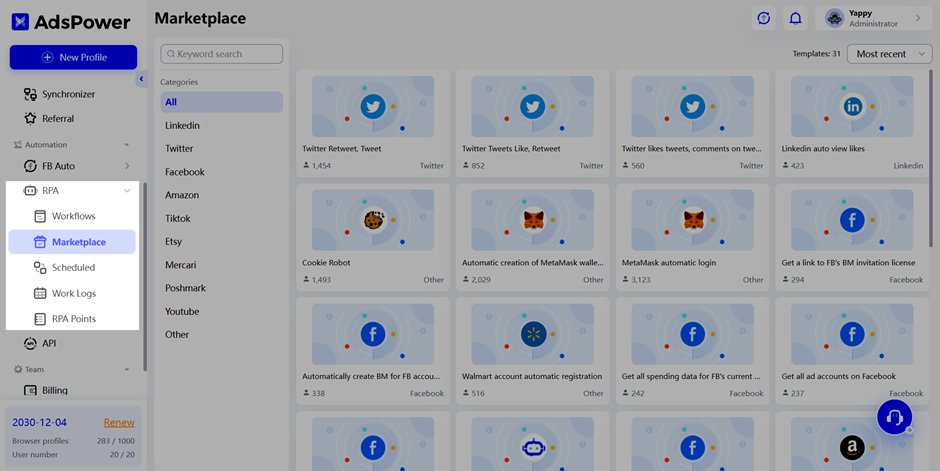Click the refresh icon in the header
This screenshot has height=471, width=940.
(764, 19)
